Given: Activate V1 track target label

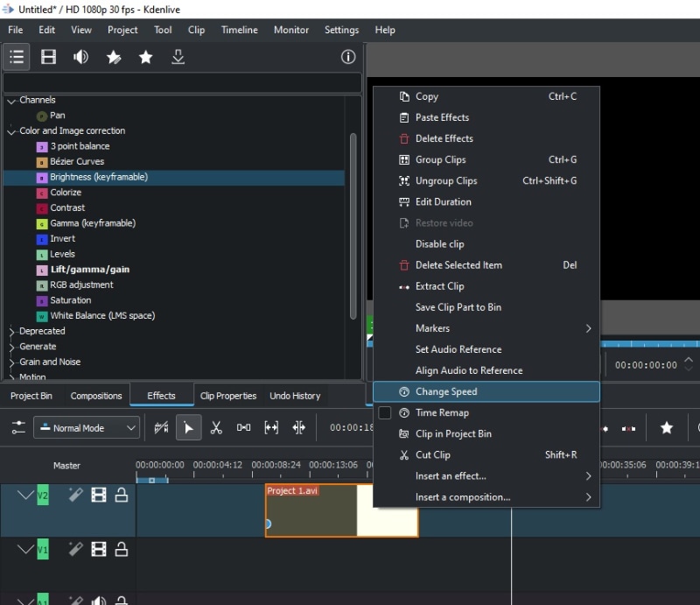Looking at the screenshot, I should tap(43, 549).
